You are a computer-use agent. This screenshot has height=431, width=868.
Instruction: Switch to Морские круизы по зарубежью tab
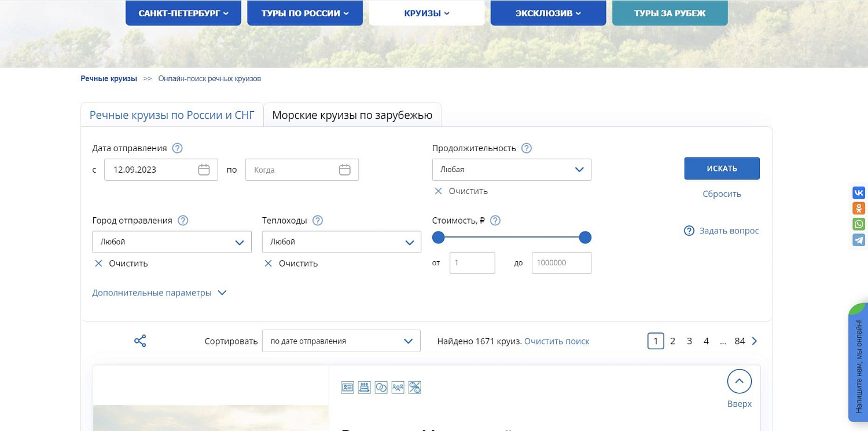coord(352,115)
